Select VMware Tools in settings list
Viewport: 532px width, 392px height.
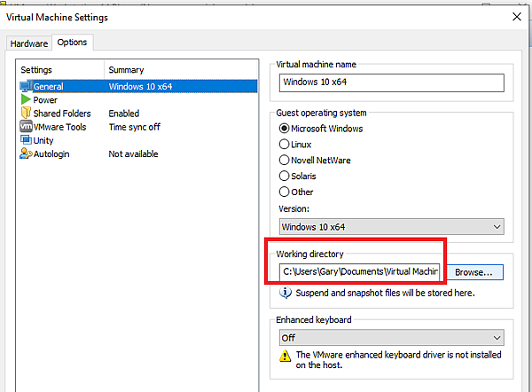53,127
